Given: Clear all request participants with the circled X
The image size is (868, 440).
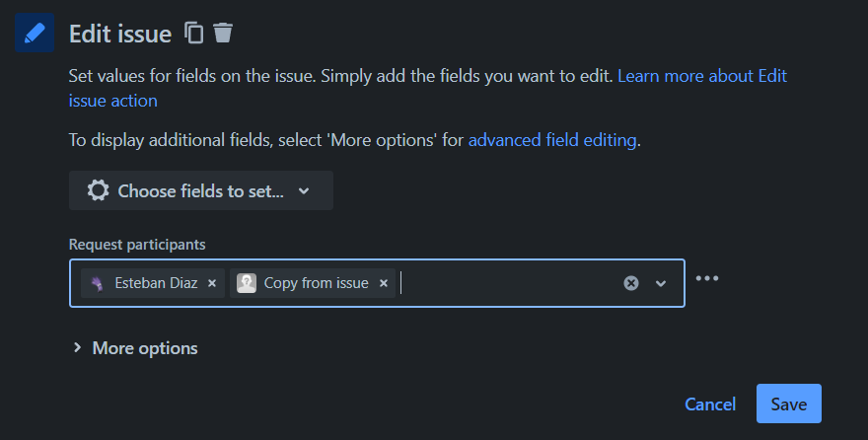Looking at the screenshot, I should click(x=631, y=283).
